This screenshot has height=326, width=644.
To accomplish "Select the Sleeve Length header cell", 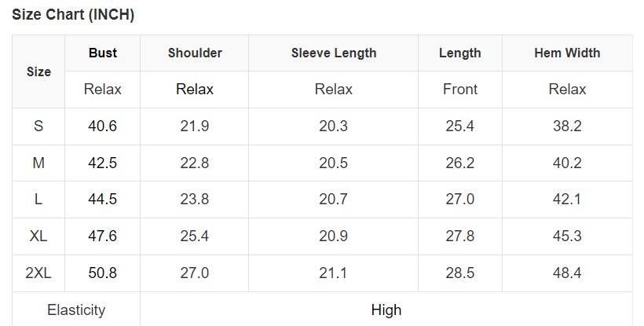I will click(334, 53).
